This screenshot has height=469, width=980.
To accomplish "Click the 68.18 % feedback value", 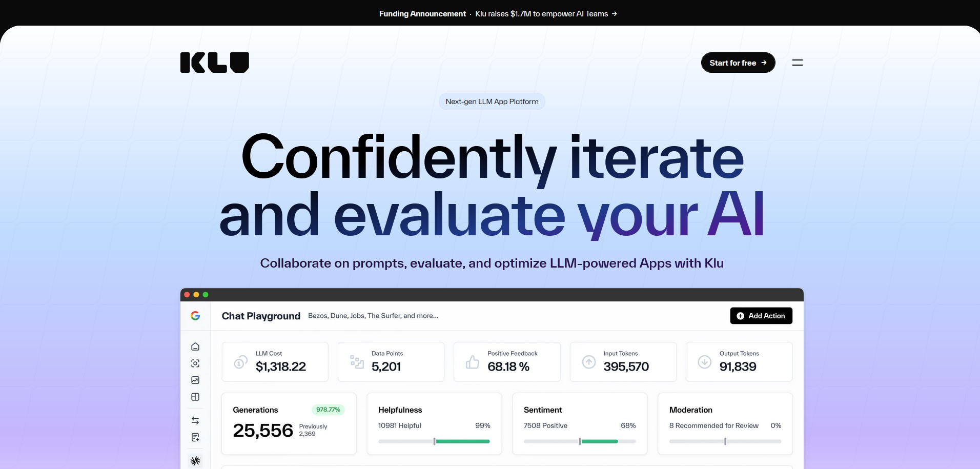I will pos(508,366).
